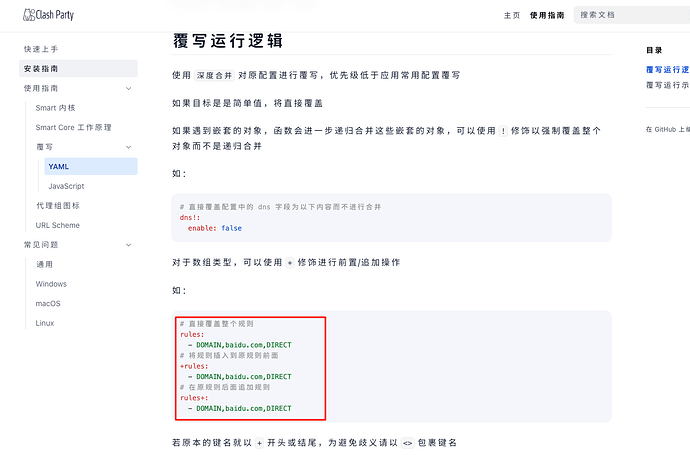The height and width of the screenshot is (460, 690).
Task: Open the 在 GitHub 上 edit link
Action: (668, 129)
